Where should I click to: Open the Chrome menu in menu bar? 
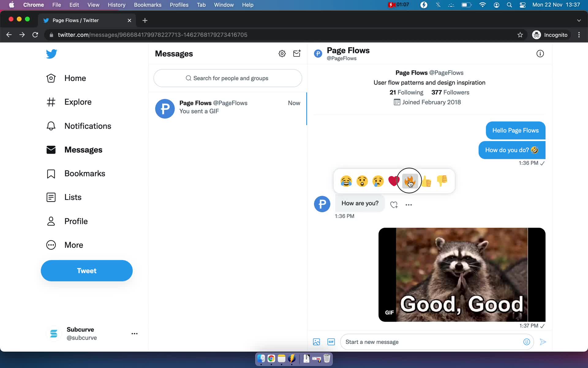33,5
